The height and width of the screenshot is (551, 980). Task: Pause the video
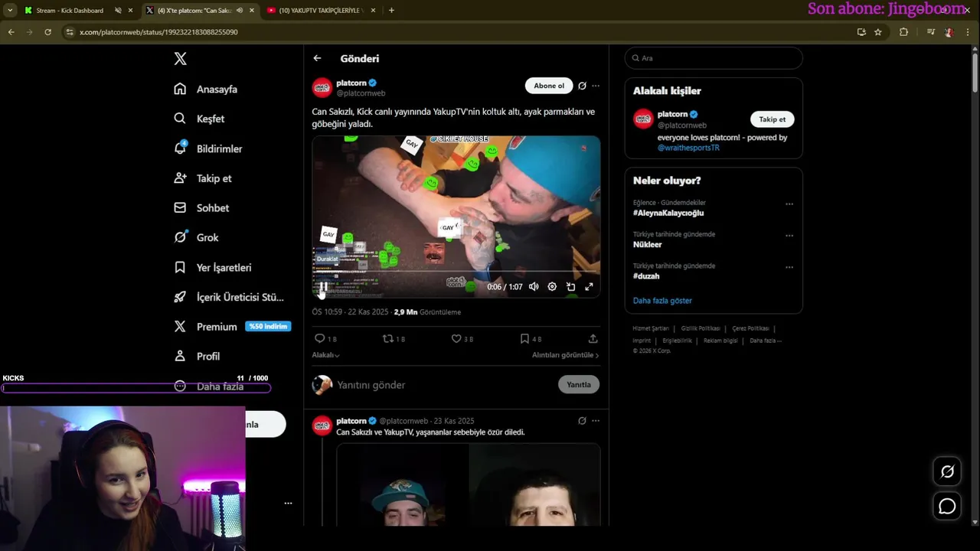click(x=323, y=287)
